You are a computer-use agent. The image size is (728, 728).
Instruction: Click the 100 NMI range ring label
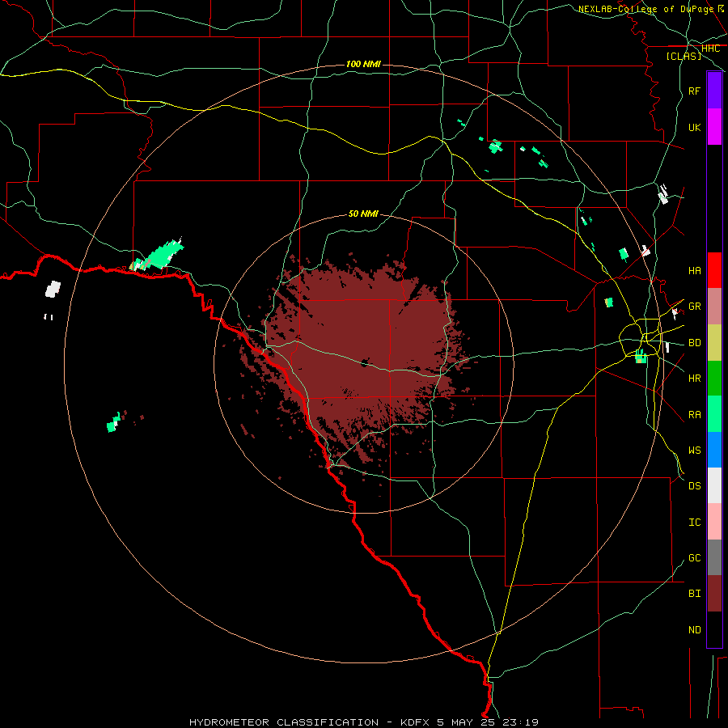point(363,64)
